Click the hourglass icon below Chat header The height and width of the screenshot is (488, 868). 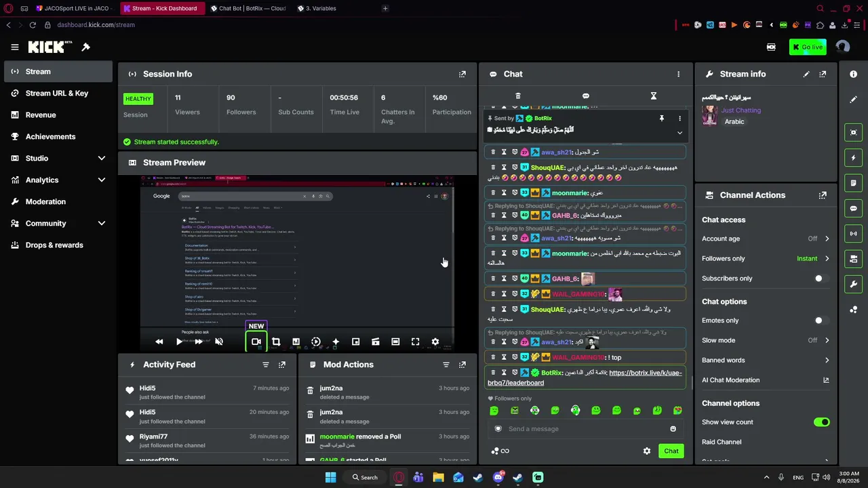654,96
